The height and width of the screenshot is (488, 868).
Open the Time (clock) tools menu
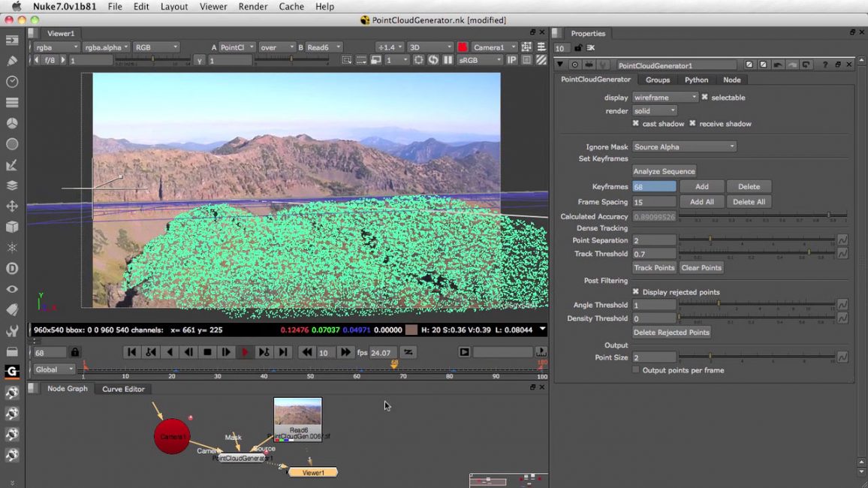pos(11,82)
